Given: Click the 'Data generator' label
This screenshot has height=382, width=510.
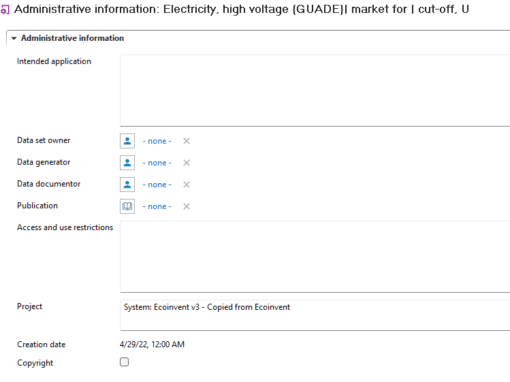Looking at the screenshot, I should (44, 162).
